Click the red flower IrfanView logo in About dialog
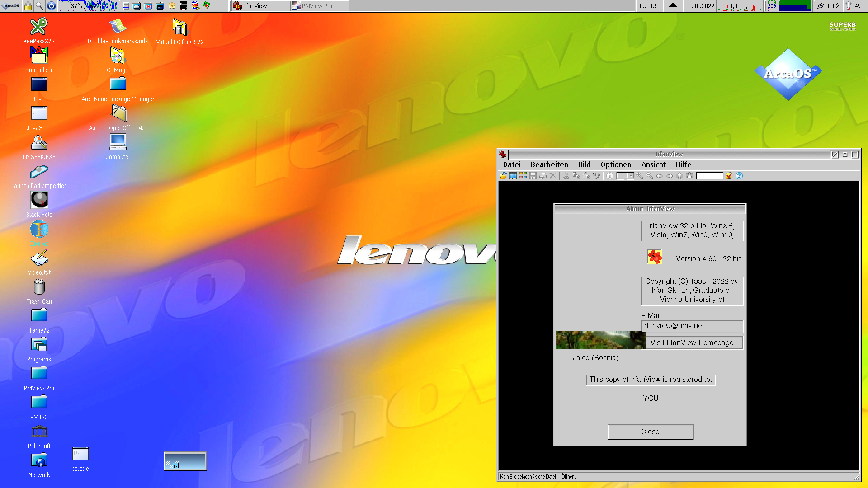Image resolution: width=868 pixels, height=488 pixels. pyautogui.click(x=655, y=257)
